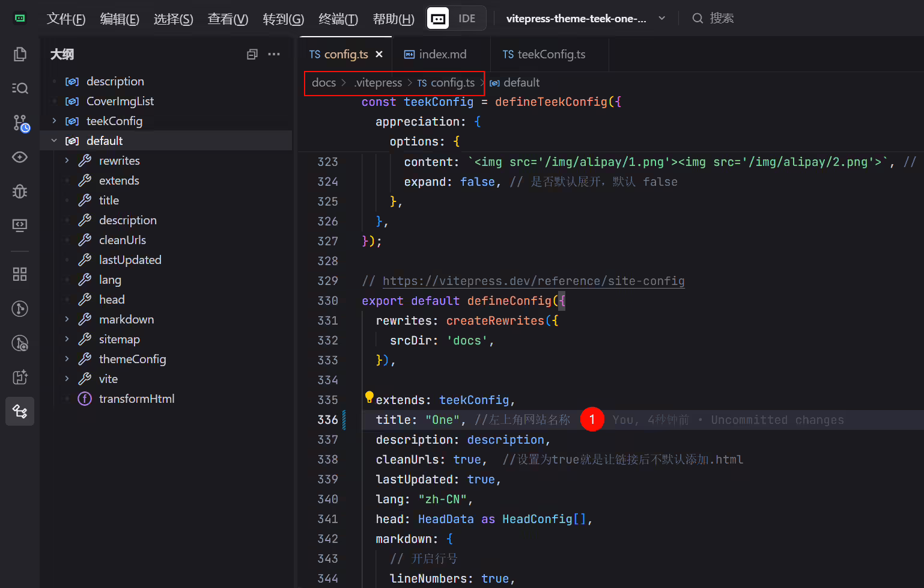The height and width of the screenshot is (588, 924).
Task: Click the variable symbol icon beside CoverImgList
Action: (x=72, y=101)
